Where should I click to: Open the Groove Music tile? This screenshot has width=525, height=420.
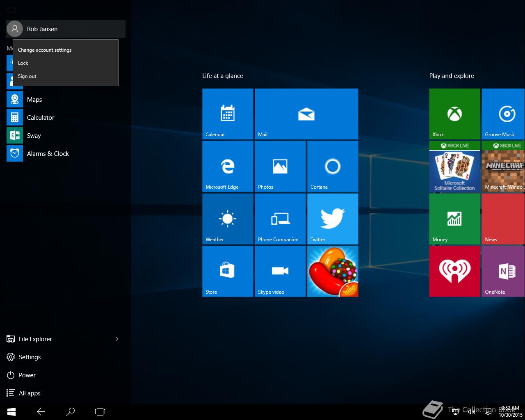503,114
